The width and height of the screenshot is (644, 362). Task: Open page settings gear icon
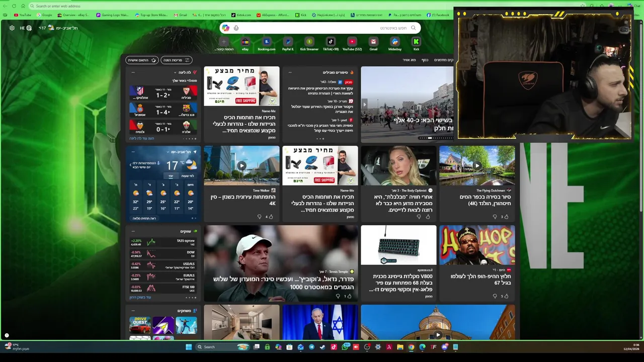point(12,28)
